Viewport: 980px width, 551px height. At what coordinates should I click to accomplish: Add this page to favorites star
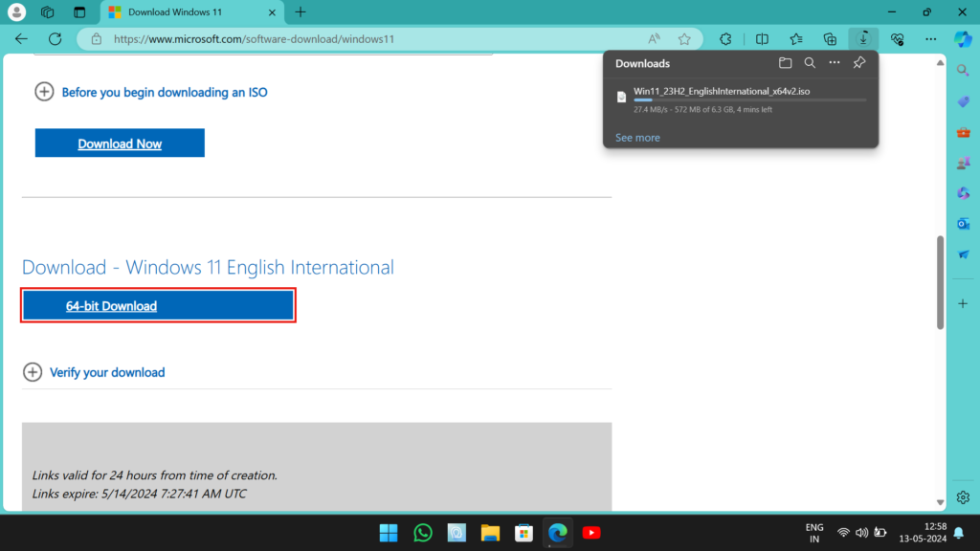click(684, 38)
